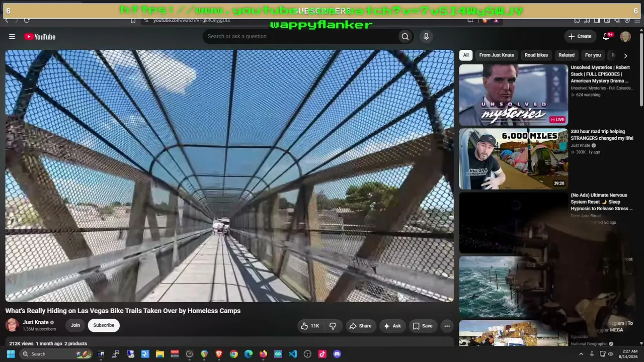The height and width of the screenshot is (362, 644).
Task: Reload the page in the browser
Action: [x=27, y=21]
